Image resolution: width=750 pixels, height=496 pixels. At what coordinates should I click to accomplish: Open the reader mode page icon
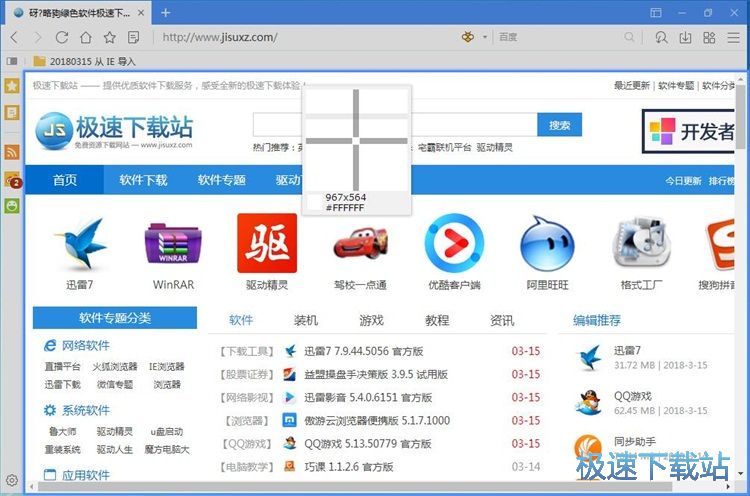133,37
